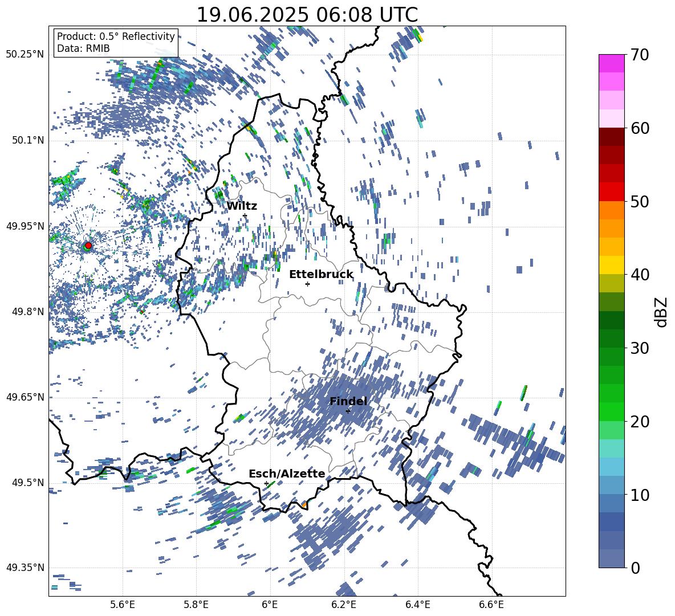Click the Esch/Alzette city label

(287, 474)
